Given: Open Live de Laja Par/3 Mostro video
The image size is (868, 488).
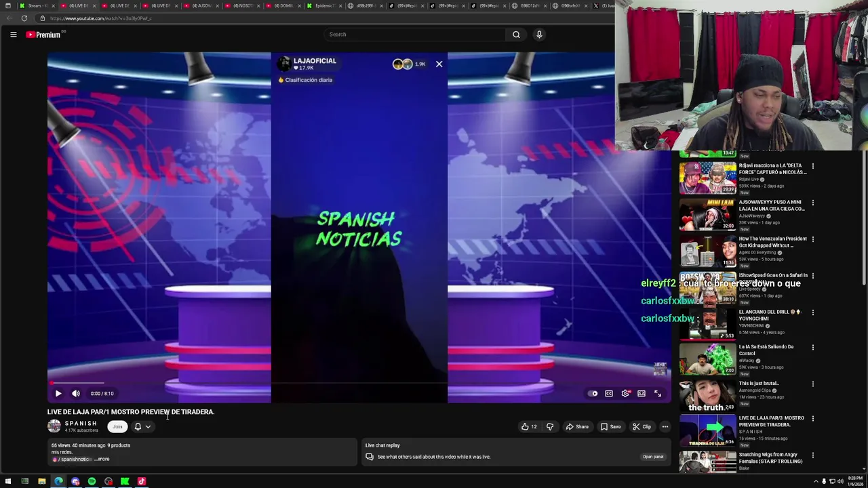Looking at the screenshot, I should (707, 431).
